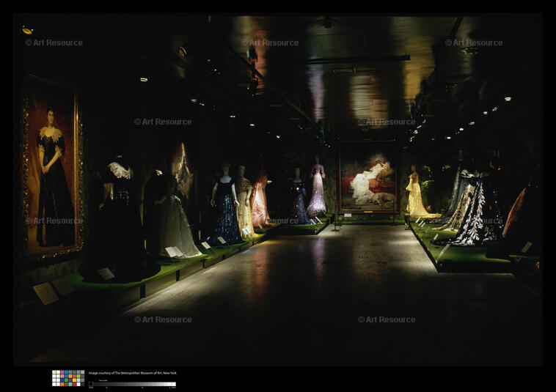Click the grayscale strip under the caption
Screen dimensions: 556x392
click(x=132, y=384)
